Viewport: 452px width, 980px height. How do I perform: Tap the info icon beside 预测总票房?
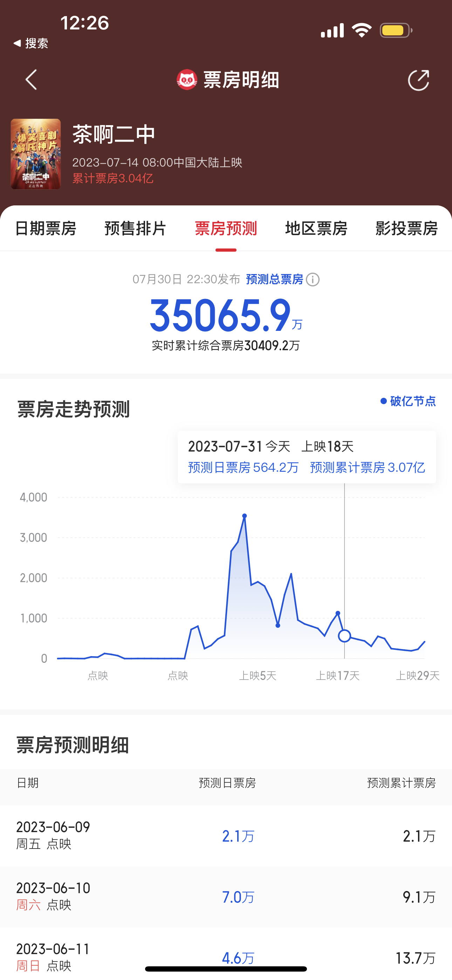[x=313, y=280]
